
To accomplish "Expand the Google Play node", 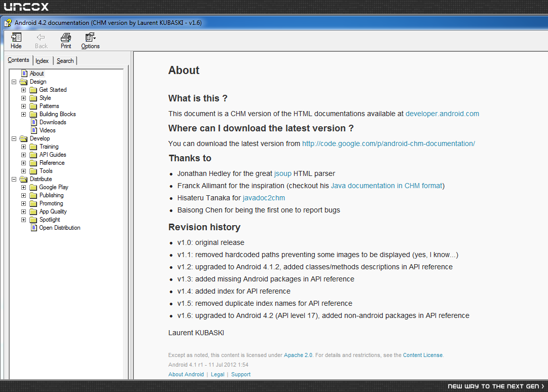I will pyautogui.click(x=23, y=188).
